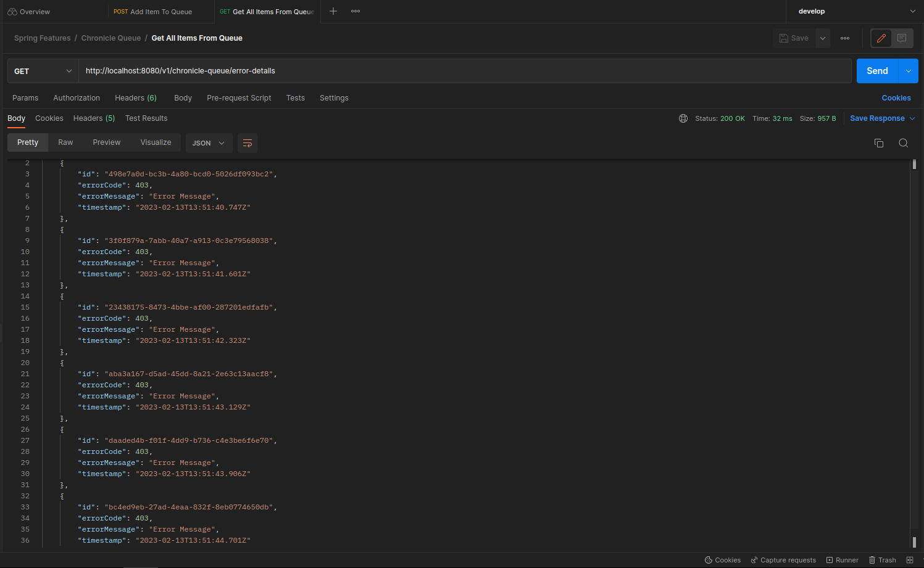Viewport: 924px width, 568px height.
Task: Open the Headers (6) request tab
Action: (x=136, y=98)
